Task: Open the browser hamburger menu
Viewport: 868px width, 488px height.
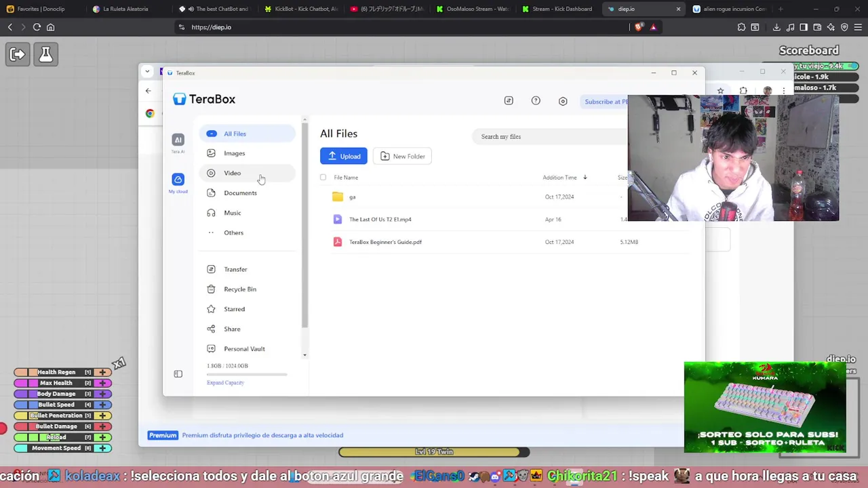Action: [x=858, y=27]
